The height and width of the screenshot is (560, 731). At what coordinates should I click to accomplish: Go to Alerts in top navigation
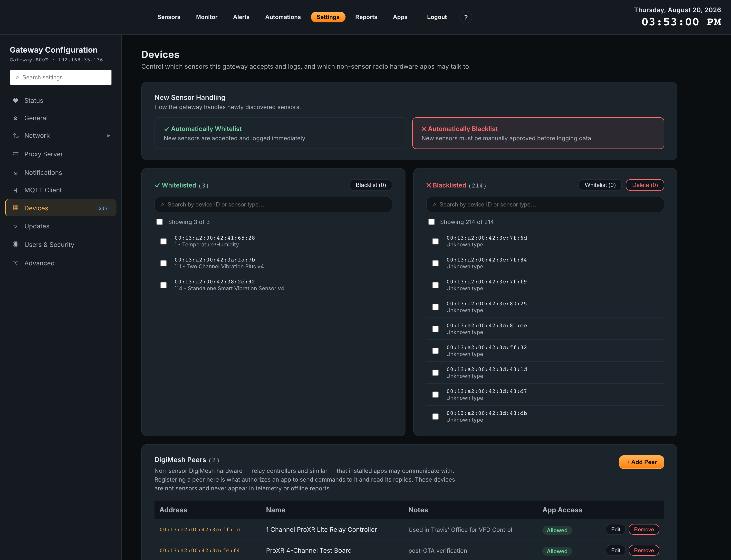pos(241,17)
